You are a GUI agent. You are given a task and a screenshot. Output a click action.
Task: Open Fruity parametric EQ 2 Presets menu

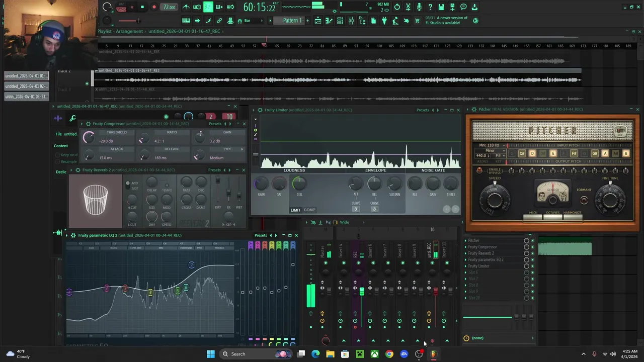click(261, 235)
